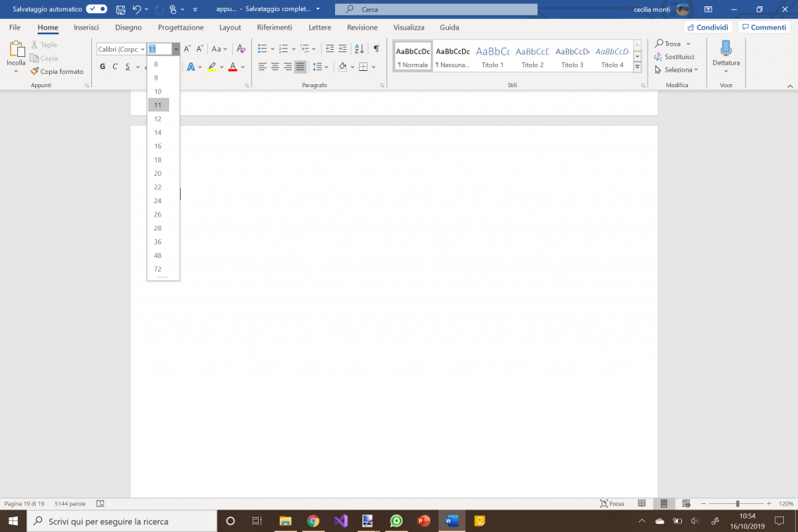Click the Commenti button
798x532 pixels.
tap(764, 27)
